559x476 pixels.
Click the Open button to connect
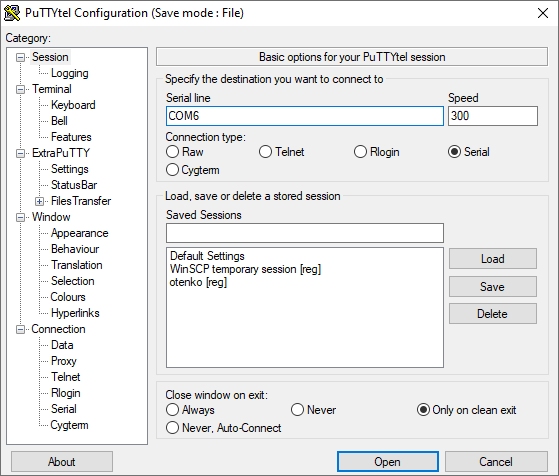(x=388, y=462)
